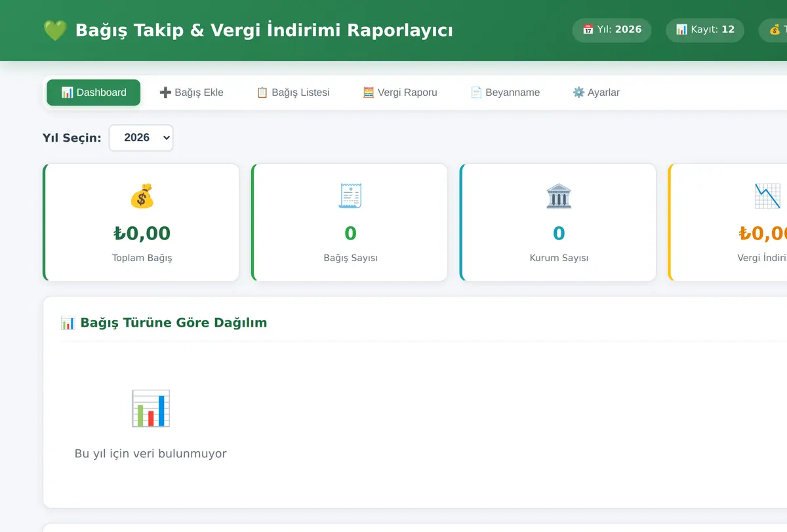The height and width of the screenshot is (532, 787).
Task: Click the abacus icon on Vergi Raporu
Action: click(369, 92)
